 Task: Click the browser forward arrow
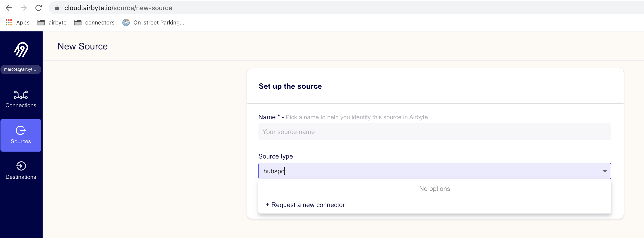24,8
